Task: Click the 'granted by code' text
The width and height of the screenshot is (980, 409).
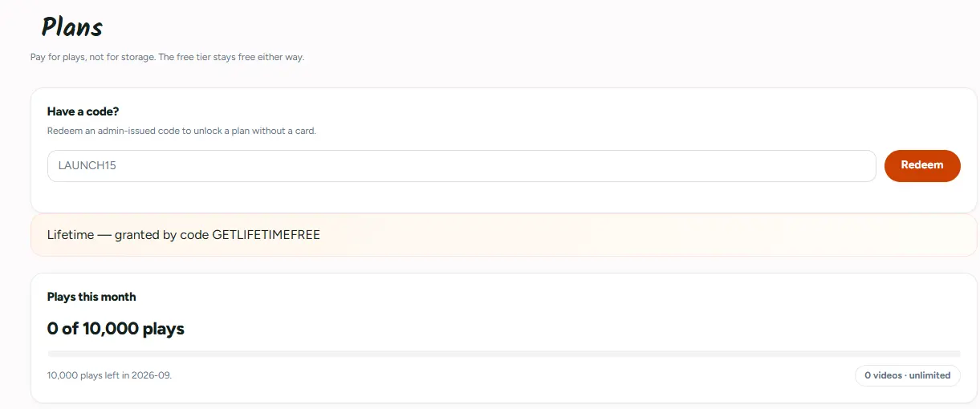Action: point(161,235)
